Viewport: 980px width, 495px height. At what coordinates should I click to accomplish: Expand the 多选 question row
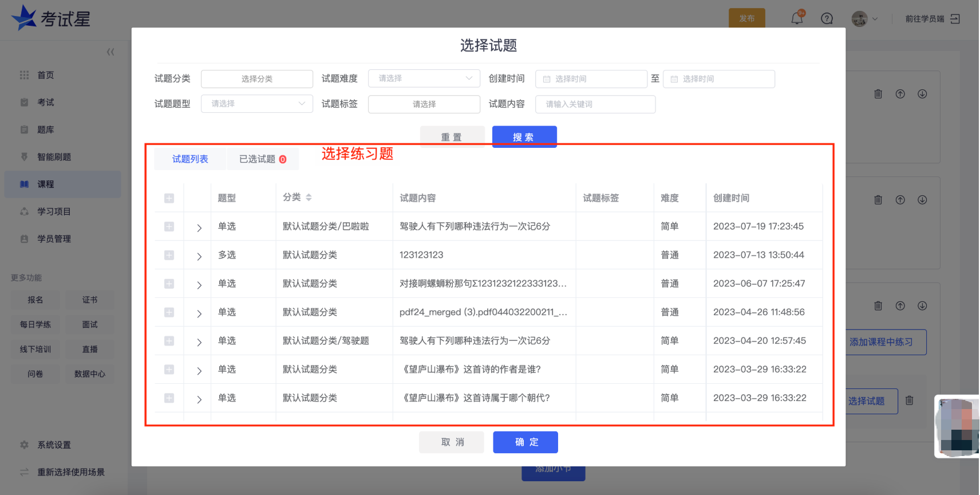pos(199,256)
